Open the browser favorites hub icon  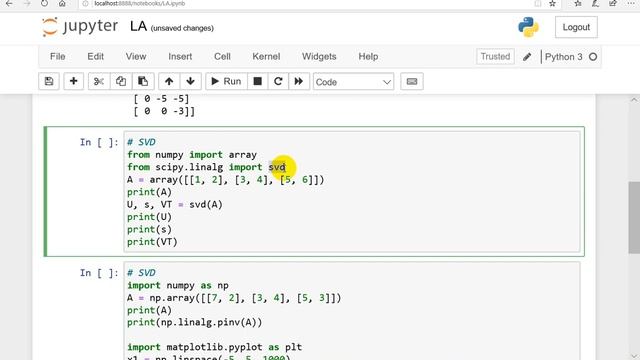point(578,4)
